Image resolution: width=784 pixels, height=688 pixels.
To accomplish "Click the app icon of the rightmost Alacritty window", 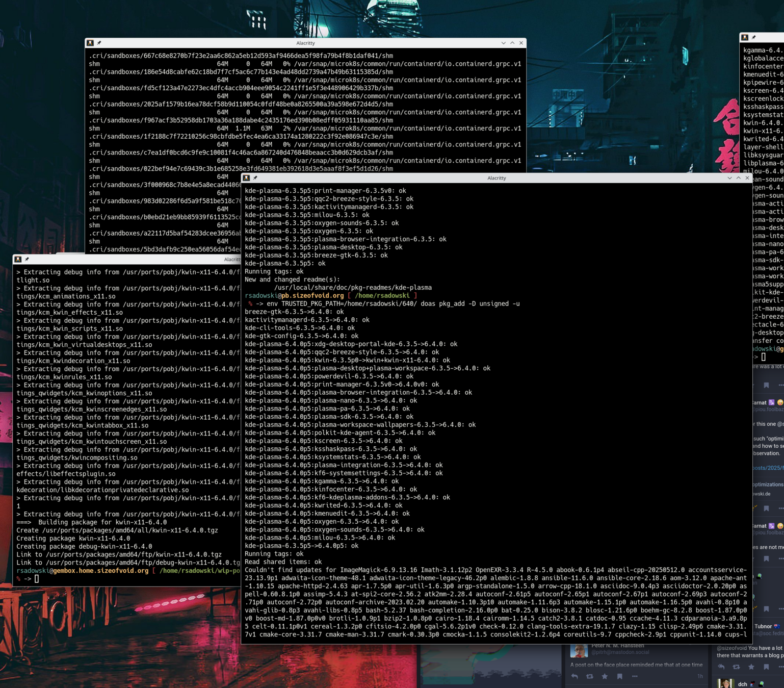I will [745, 38].
